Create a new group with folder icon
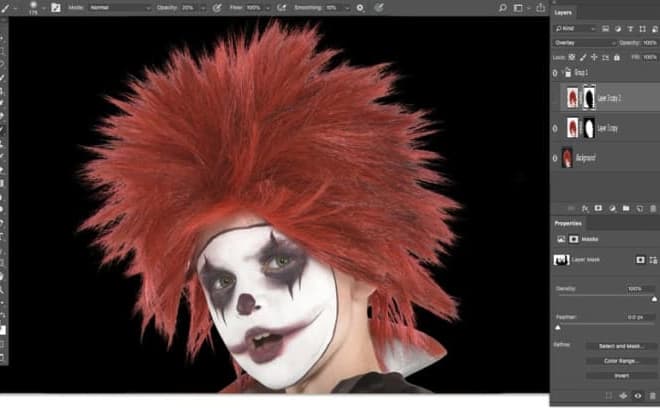The width and height of the screenshot is (660, 408). (625, 208)
